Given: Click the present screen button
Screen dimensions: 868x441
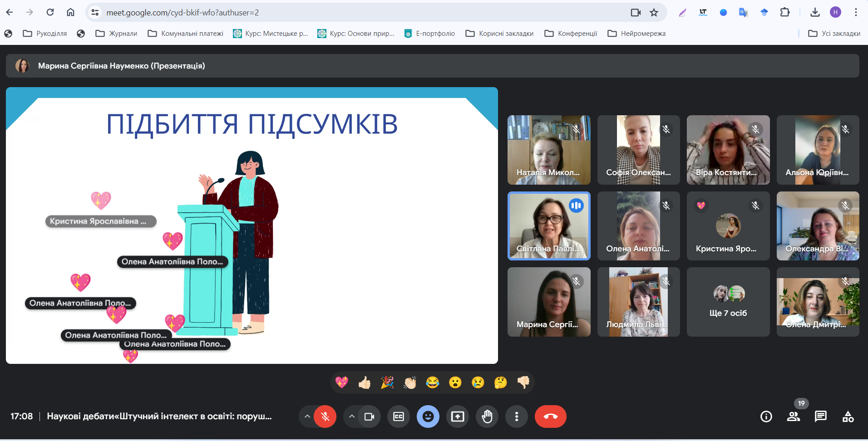Looking at the screenshot, I should click(x=458, y=416).
